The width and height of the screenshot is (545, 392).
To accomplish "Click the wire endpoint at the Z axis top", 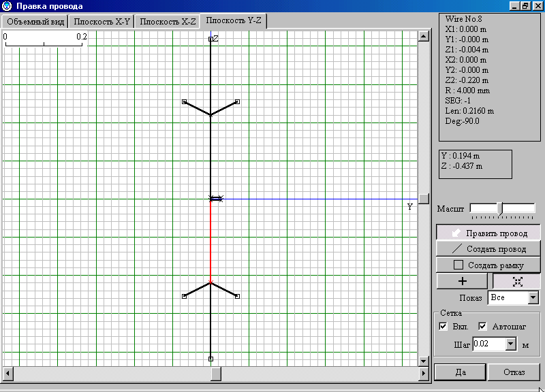I will click(x=211, y=39).
